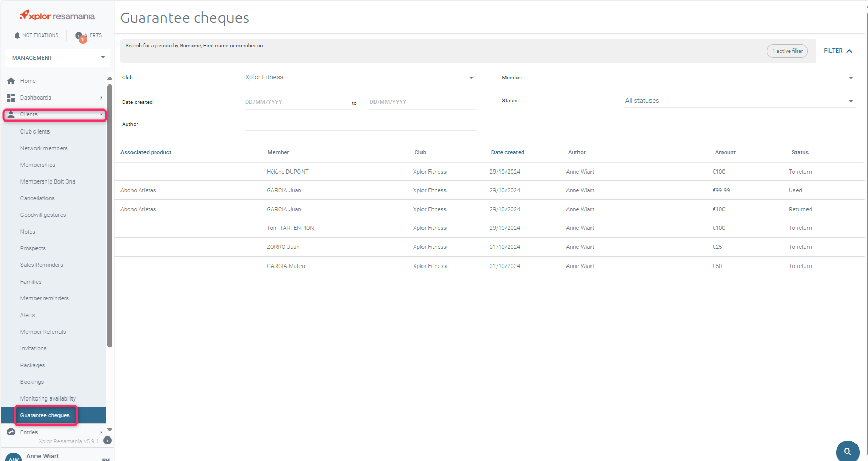
Task: Click the Clients person icon
Action: [11, 114]
